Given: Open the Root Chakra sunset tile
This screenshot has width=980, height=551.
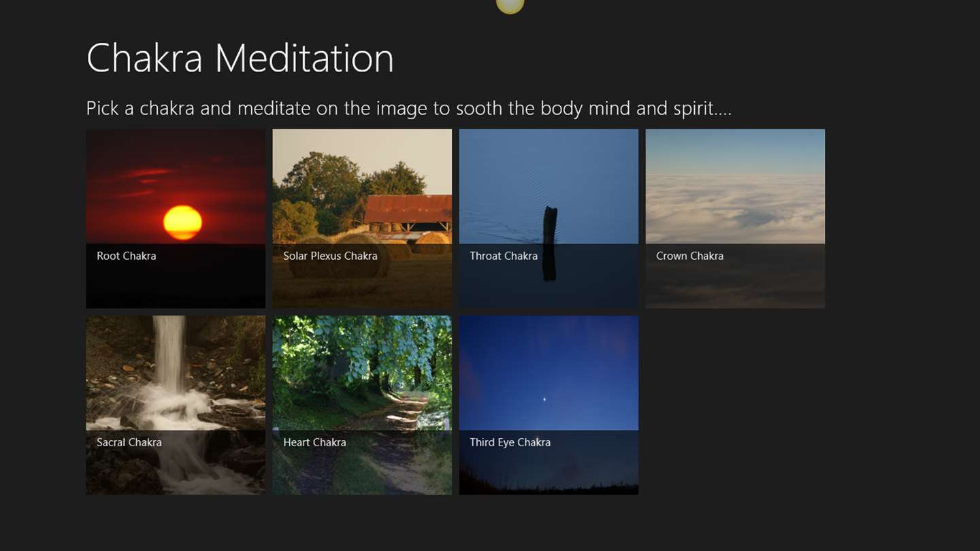Looking at the screenshot, I should 176,218.
